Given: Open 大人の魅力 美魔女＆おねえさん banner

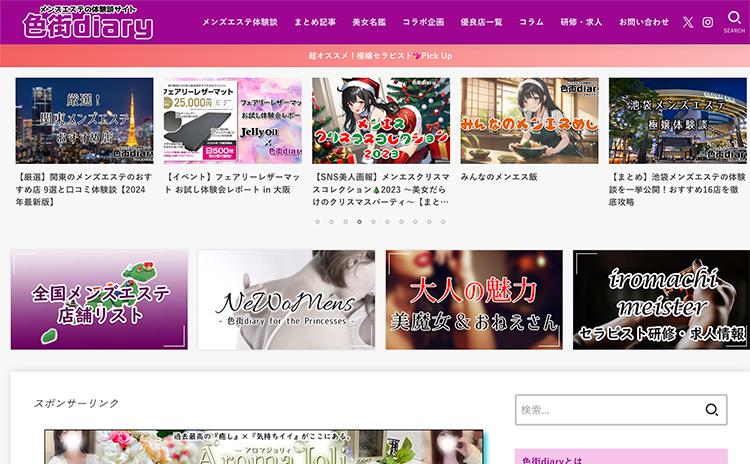Looking at the screenshot, I should click(x=474, y=300).
